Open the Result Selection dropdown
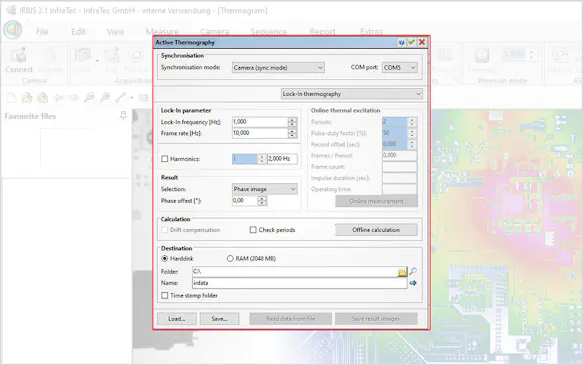Screen dimensions: 583x365 point(264,189)
